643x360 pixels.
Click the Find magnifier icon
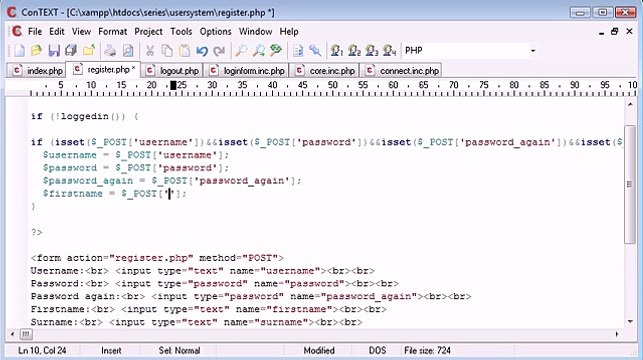click(241, 51)
